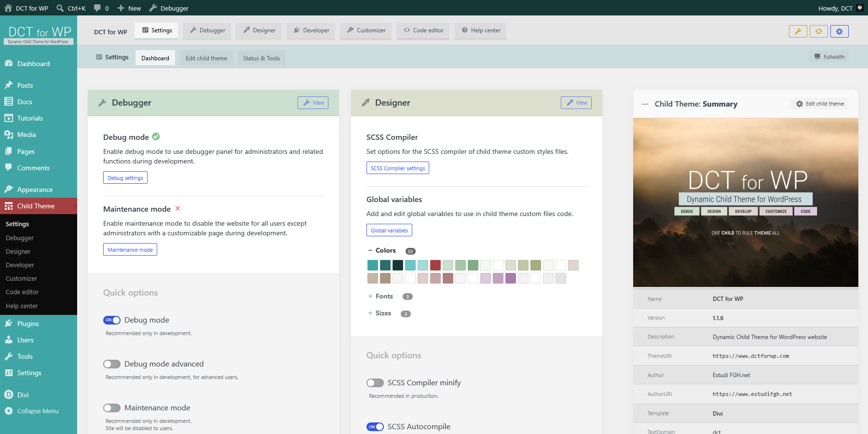Open Comments in the sidebar
The height and width of the screenshot is (434, 868).
pyautogui.click(x=39, y=168)
